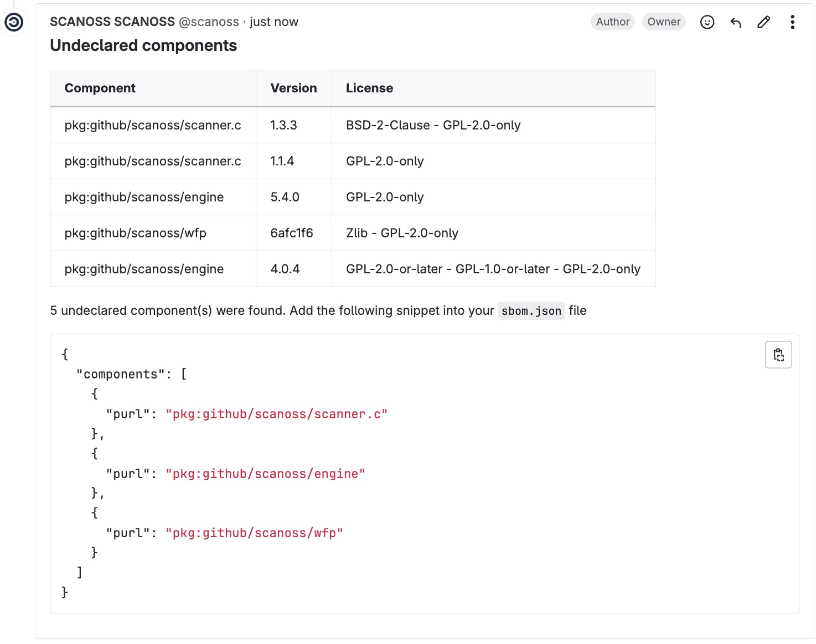The height and width of the screenshot is (644, 816).
Task: Select the pkg:github/scanoss/wfp table row
Action: tap(135, 233)
